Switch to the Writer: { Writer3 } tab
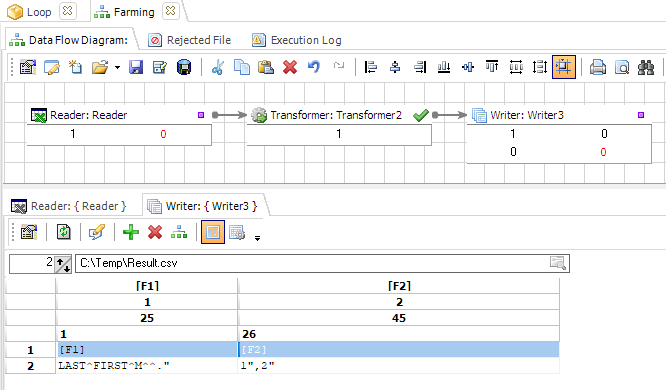666x390 pixels. click(x=203, y=206)
